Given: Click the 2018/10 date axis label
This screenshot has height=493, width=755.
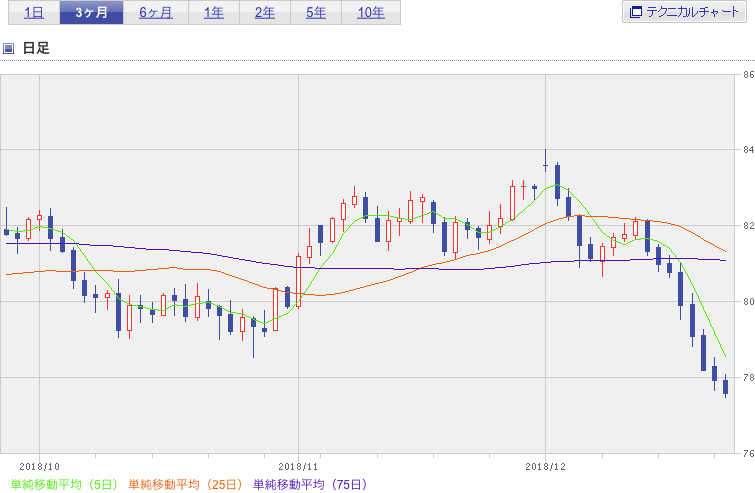Looking at the screenshot, I should pos(39,467).
